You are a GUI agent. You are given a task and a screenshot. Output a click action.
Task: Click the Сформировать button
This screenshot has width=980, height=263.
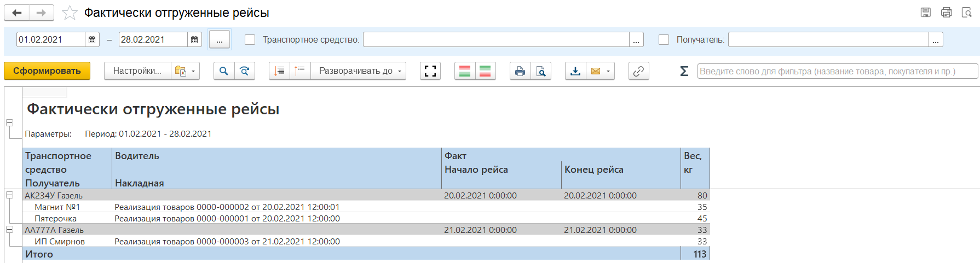47,71
